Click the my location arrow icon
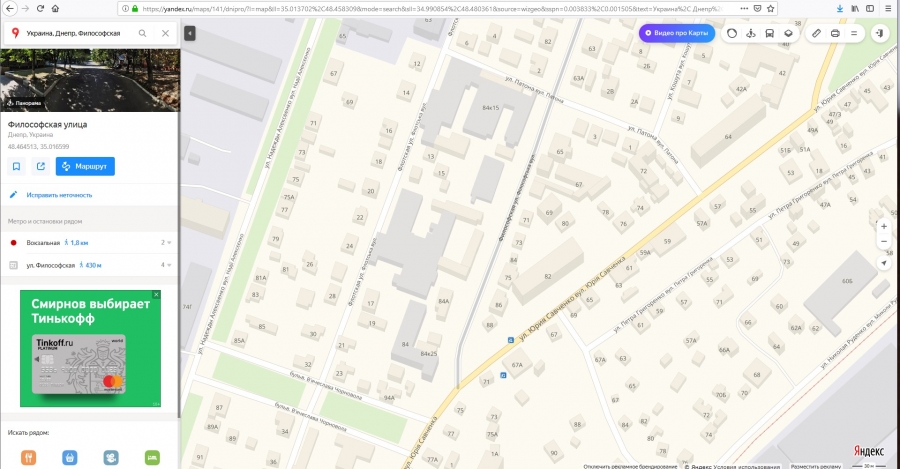The height and width of the screenshot is (469, 900). (884, 262)
